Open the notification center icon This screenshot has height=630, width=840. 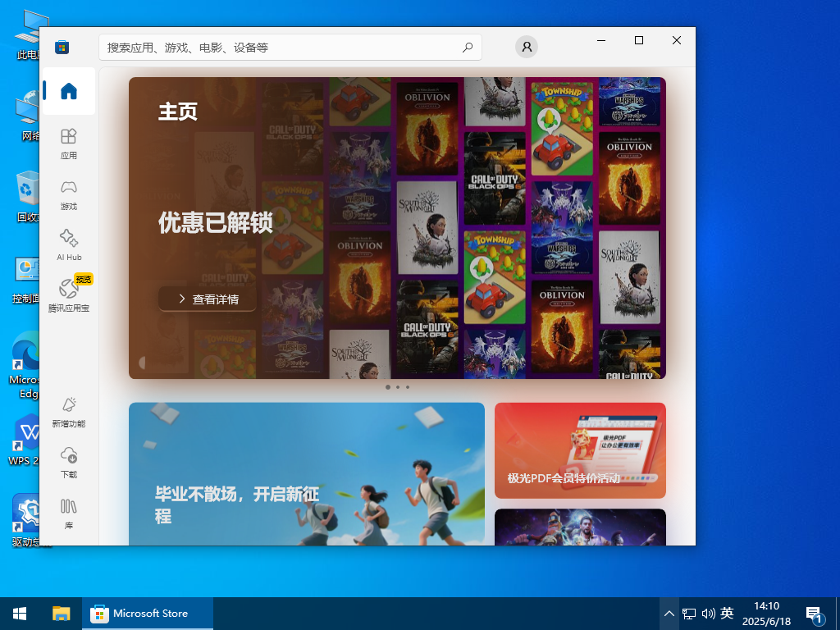point(815,614)
